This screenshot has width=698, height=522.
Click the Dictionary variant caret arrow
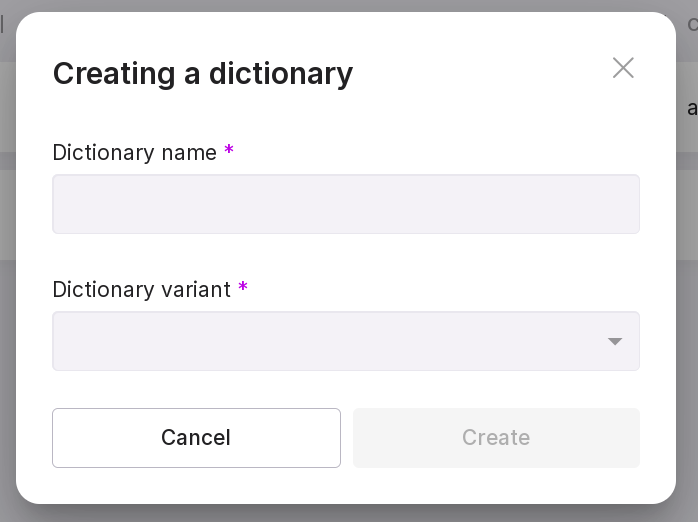tap(615, 342)
